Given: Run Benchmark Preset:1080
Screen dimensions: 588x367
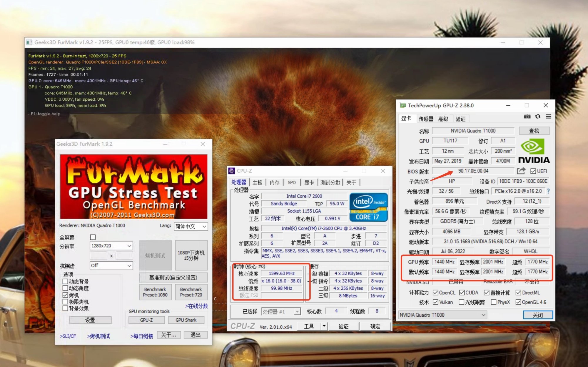Looking at the screenshot, I should 155,292.
